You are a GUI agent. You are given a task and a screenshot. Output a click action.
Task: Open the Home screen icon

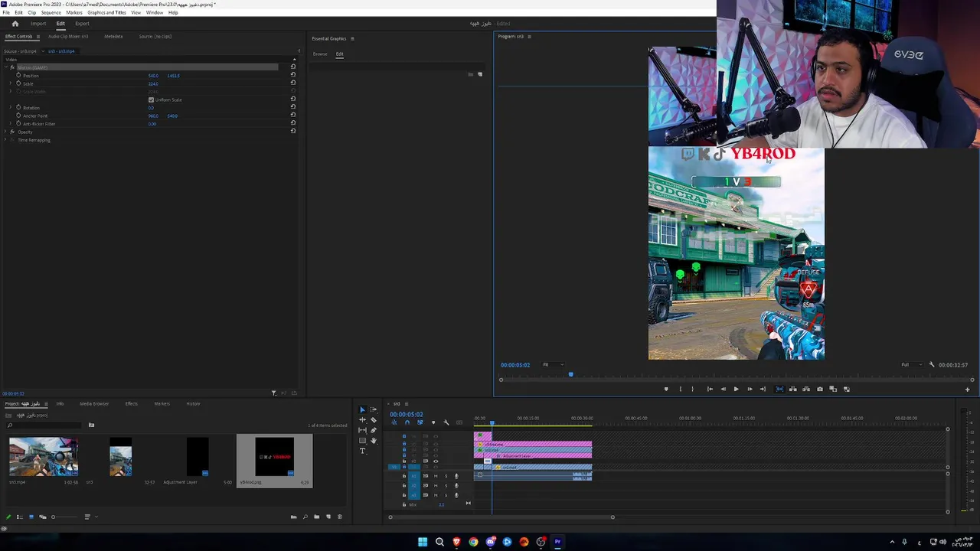[x=15, y=24]
